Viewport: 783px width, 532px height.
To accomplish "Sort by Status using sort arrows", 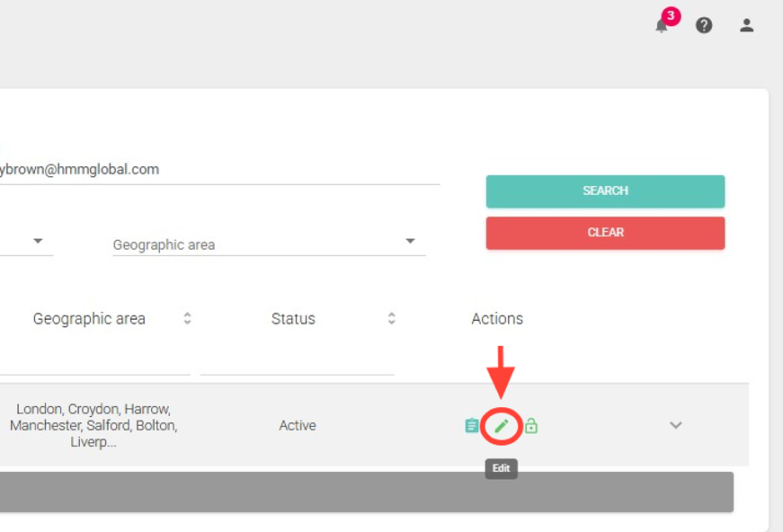I will click(391, 319).
